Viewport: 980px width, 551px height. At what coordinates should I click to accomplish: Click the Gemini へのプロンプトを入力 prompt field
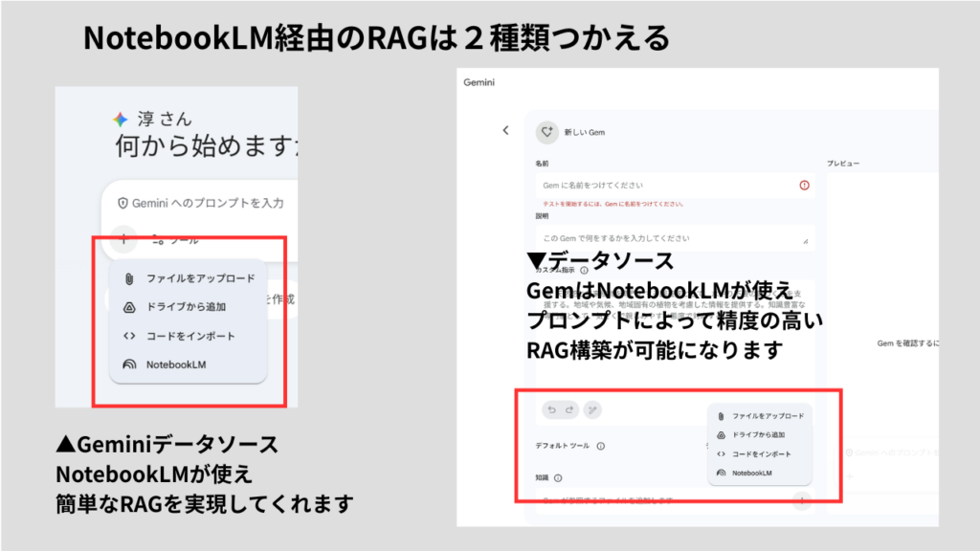(206, 204)
